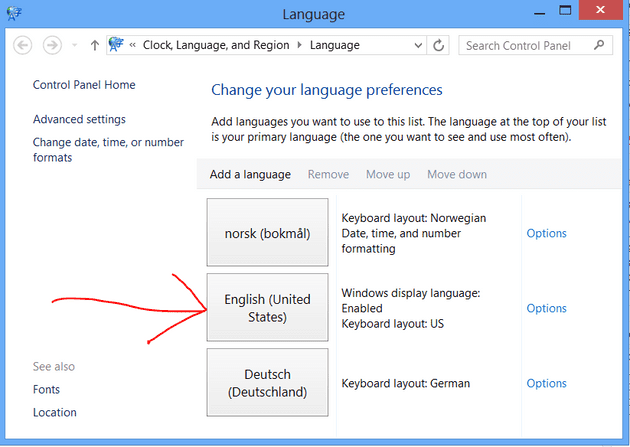Open Change date, time, or number formats
630x447 pixels.
108,150
